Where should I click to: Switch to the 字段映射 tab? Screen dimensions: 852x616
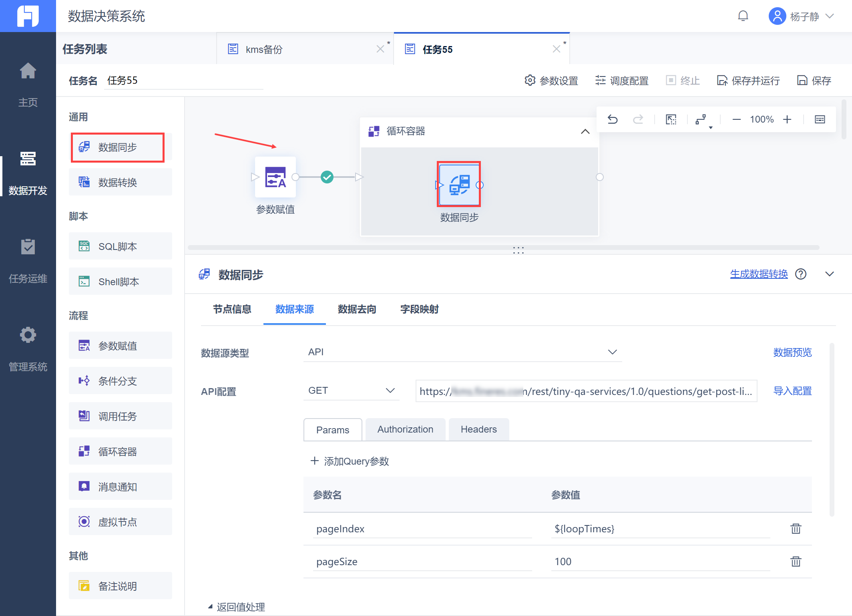(x=419, y=309)
